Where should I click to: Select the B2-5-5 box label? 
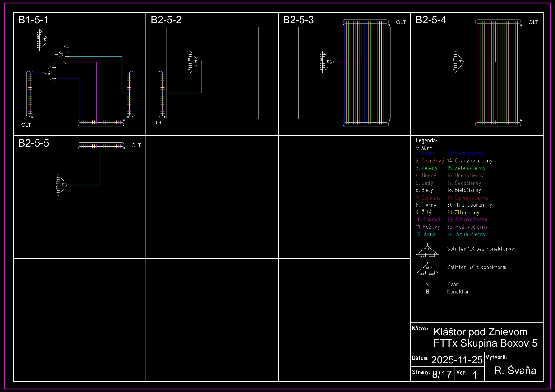point(34,143)
